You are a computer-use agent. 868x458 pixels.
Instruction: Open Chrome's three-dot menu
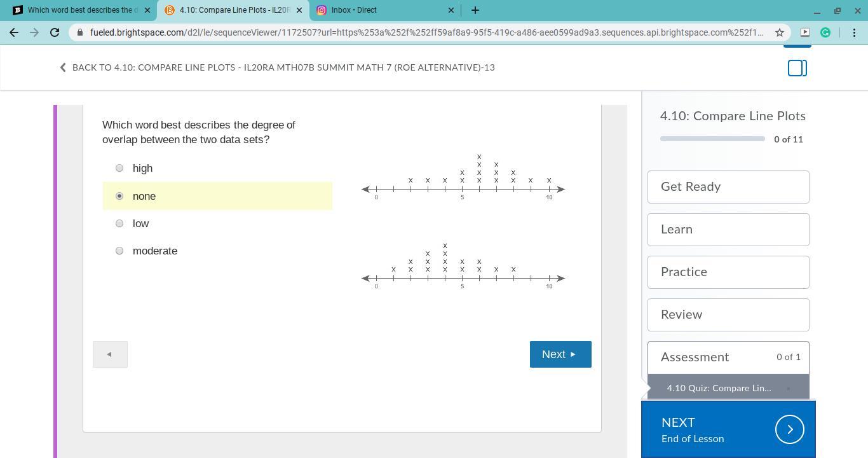(x=854, y=32)
